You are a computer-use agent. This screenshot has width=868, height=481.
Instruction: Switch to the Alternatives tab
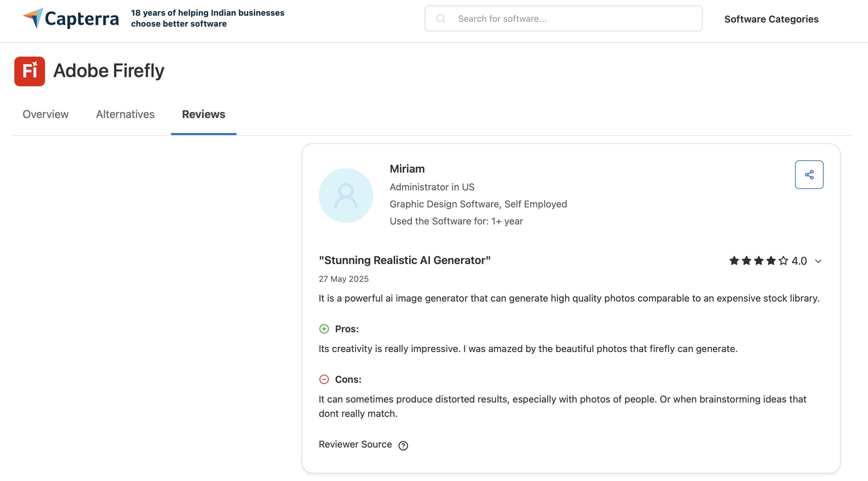125,114
